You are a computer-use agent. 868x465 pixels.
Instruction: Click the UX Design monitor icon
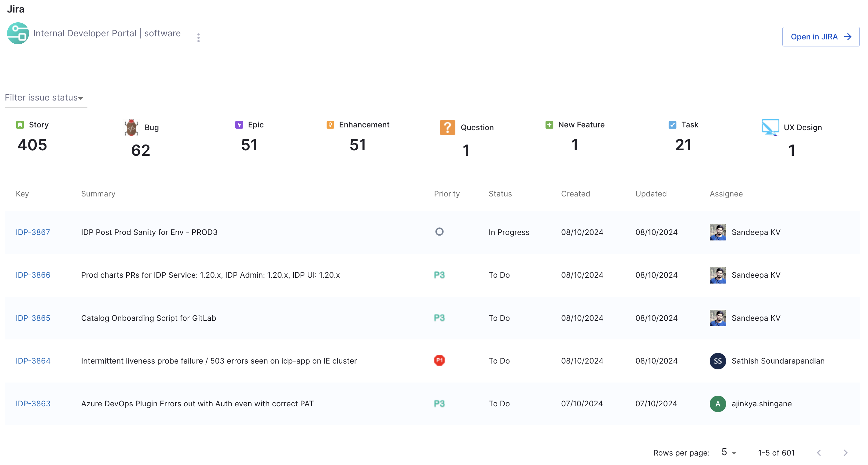click(x=770, y=128)
